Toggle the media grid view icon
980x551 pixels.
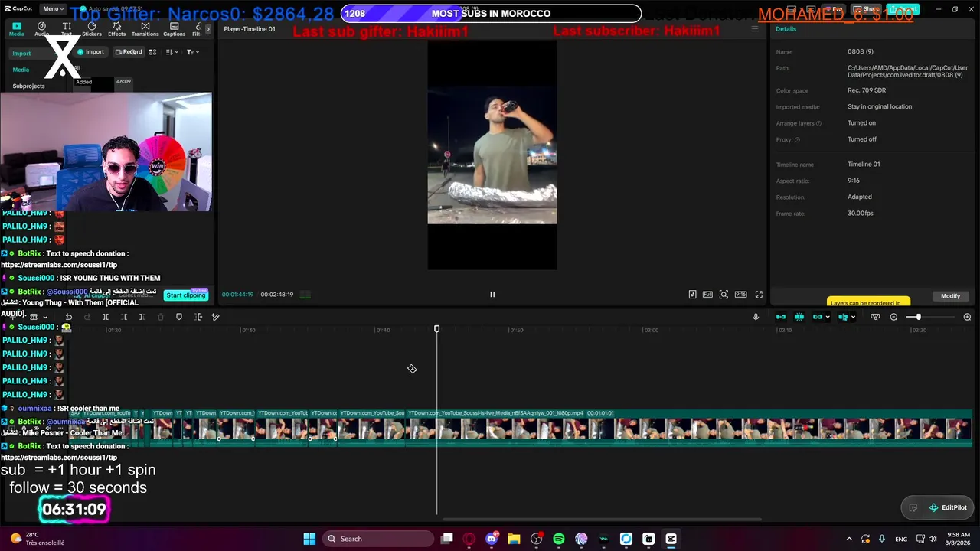tap(152, 52)
